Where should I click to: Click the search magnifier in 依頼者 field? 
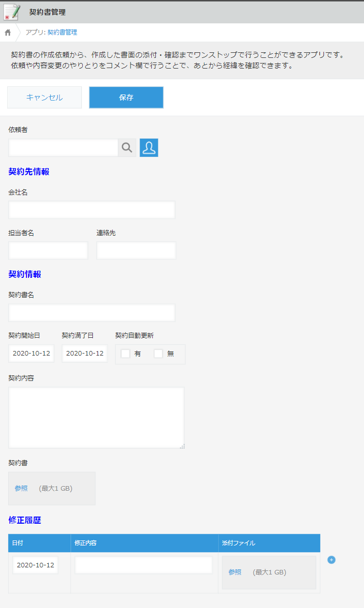(127, 148)
